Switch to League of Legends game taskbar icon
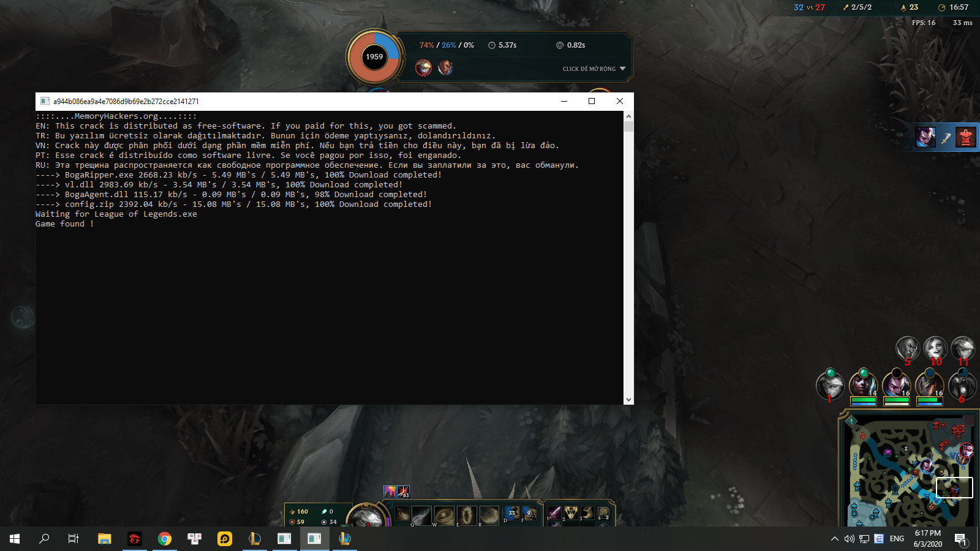This screenshot has height=551, width=980. (x=345, y=539)
